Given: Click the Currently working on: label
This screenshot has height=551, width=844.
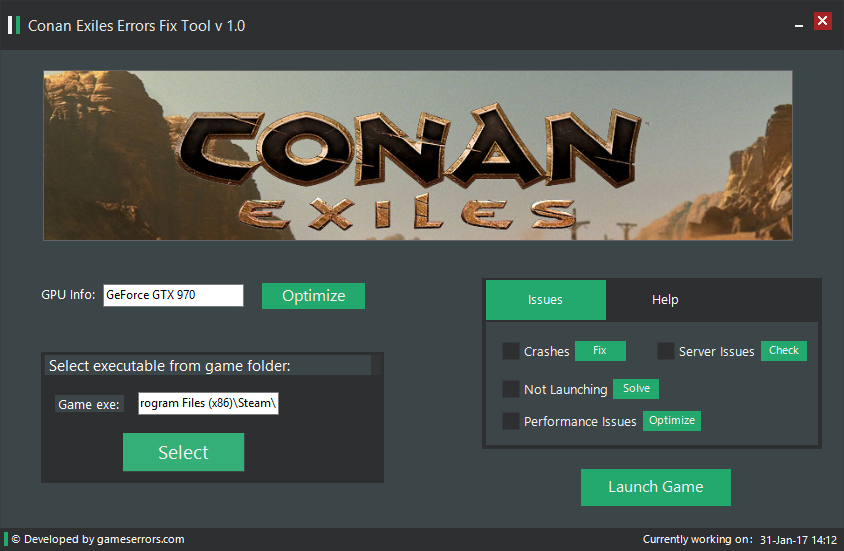Looking at the screenshot, I should coord(698,540).
